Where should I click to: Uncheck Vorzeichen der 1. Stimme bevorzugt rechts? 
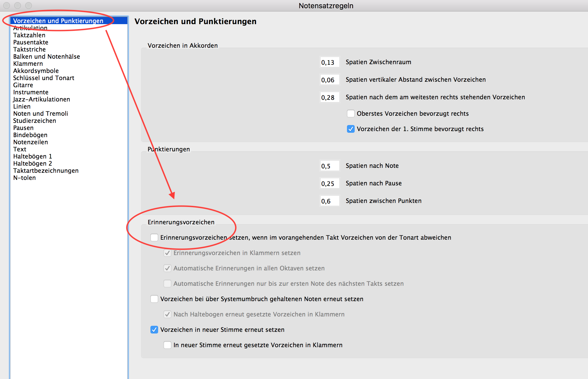point(351,129)
